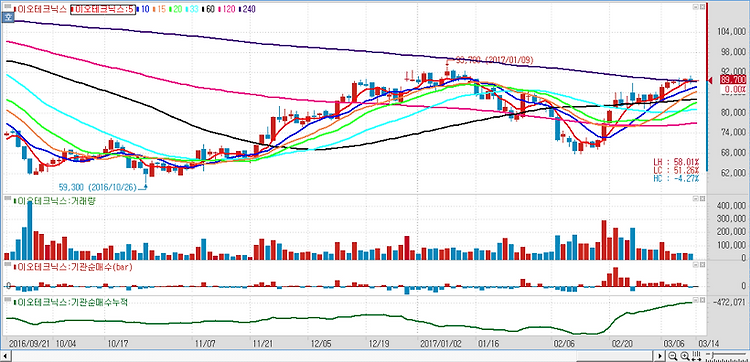Select the 10-day moving average legend
The width and height of the screenshot is (750, 362).
(x=143, y=9)
